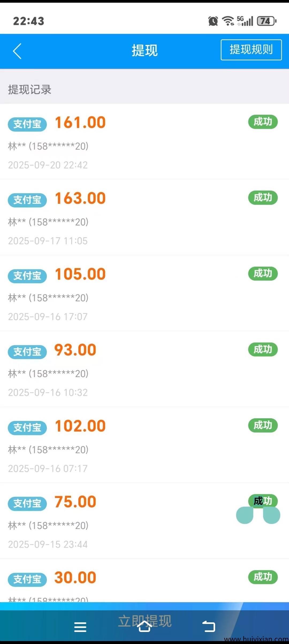
Task: Tap the 支付宝 badge on 161.00 record
Action: 27,124
